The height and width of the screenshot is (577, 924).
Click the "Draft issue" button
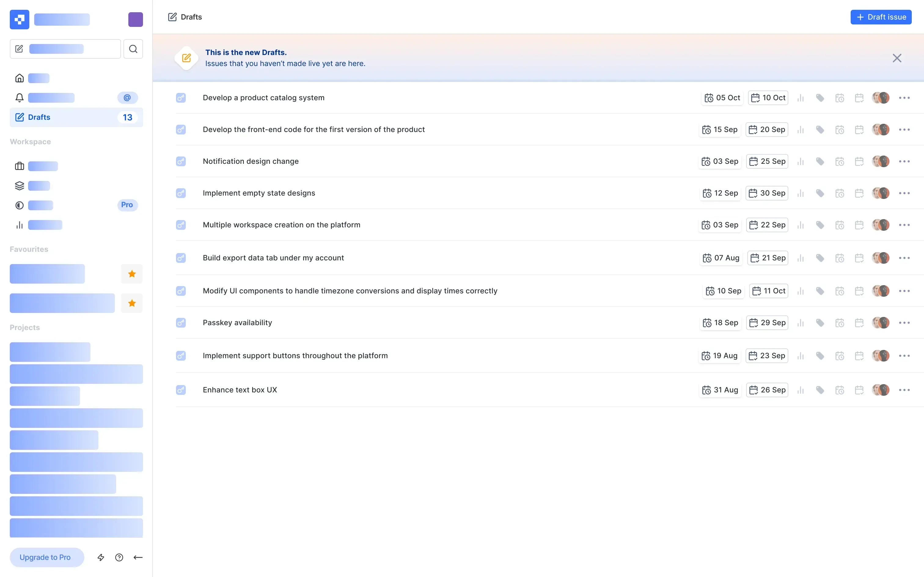tap(881, 17)
